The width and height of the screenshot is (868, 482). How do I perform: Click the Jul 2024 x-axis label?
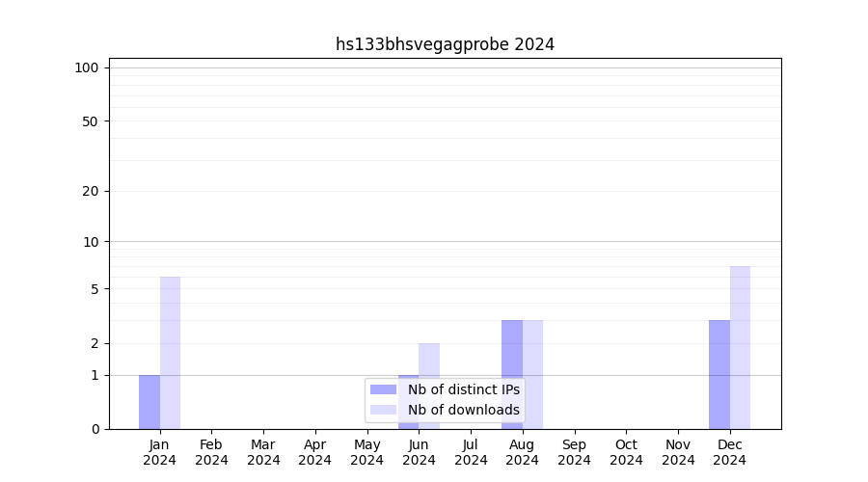471,452
